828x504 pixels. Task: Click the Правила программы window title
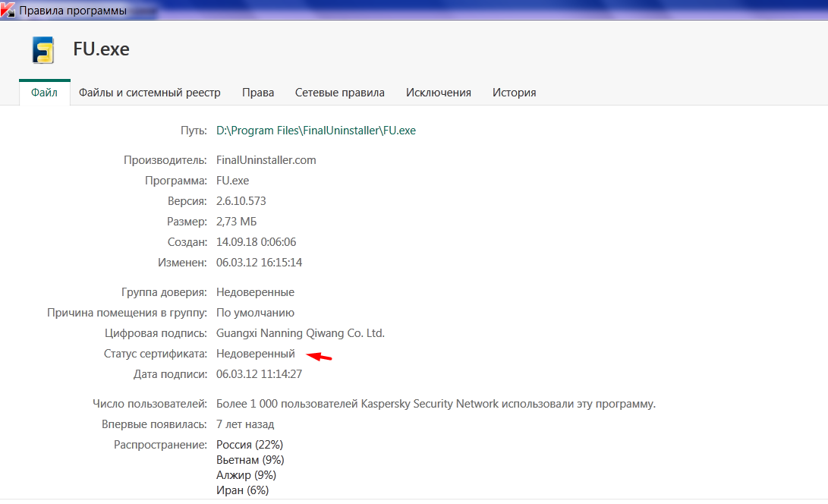[73, 11]
